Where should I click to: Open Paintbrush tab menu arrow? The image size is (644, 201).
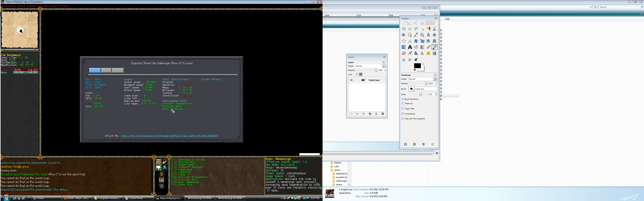click(435, 75)
